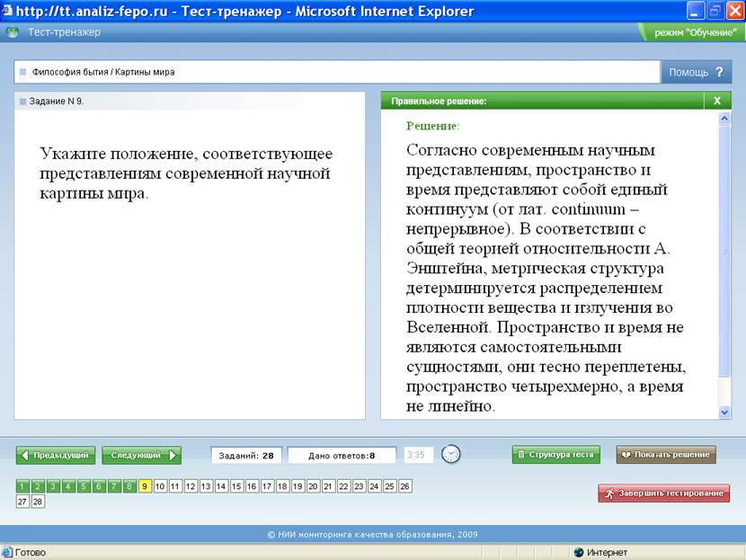Viewport: 746px width, 560px height.
Task: Click solution panel scroll up arrow
Action: click(x=724, y=118)
